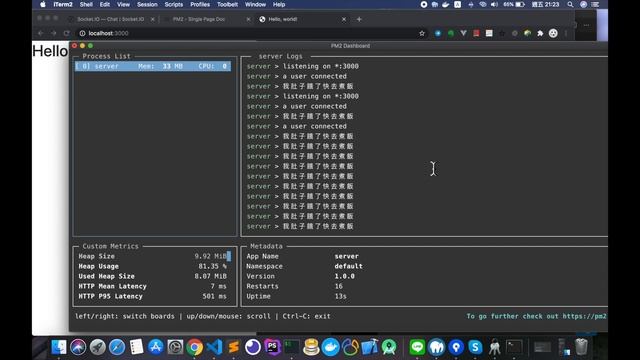Viewport: 640px width, 360px height.
Task: Click 'listening on *:3000' first log line
Action: [321, 66]
